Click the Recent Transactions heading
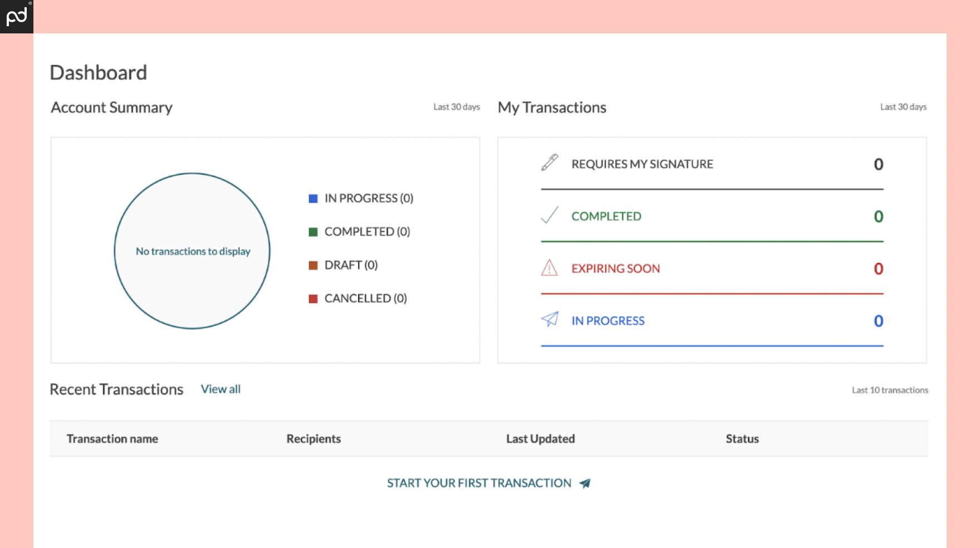The width and height of the screenshot is (980, 548). [x=116, y=389]
